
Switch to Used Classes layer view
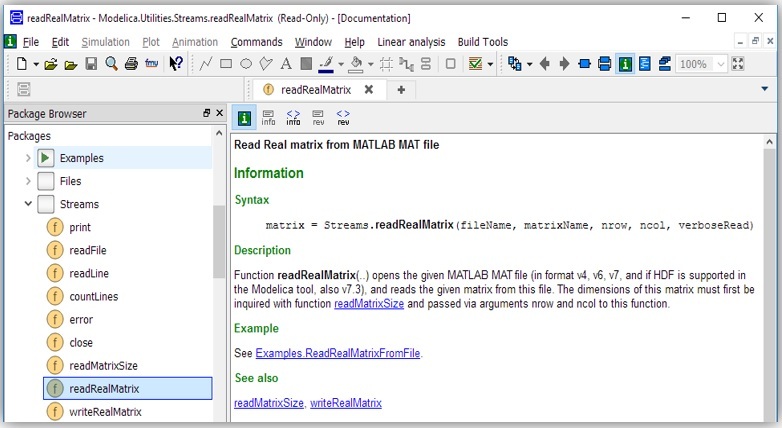[x=665, y=64]
